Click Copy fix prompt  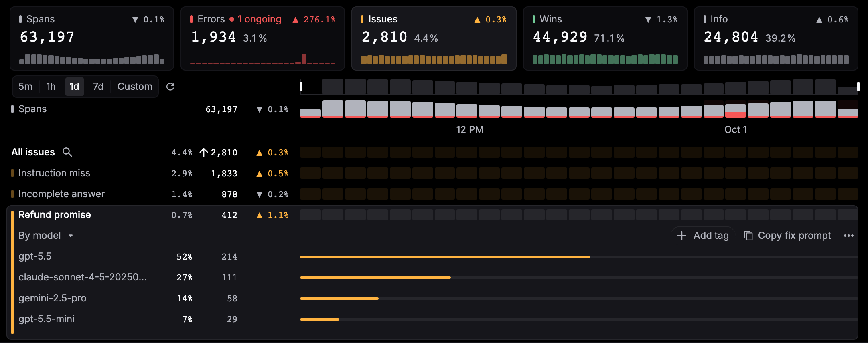click(x=788, y=236)
